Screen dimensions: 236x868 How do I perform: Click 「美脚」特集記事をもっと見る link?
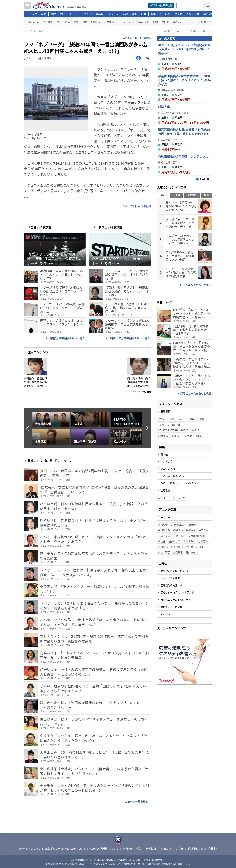[67, 338]
